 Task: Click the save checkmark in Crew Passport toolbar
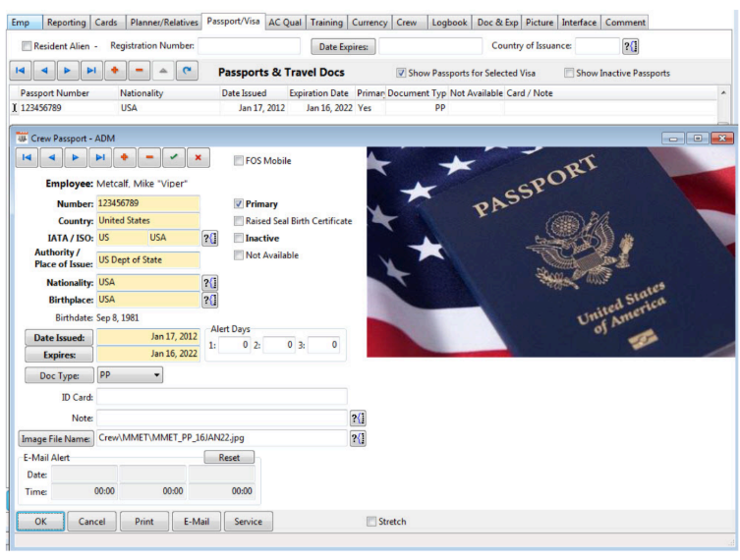173,158
